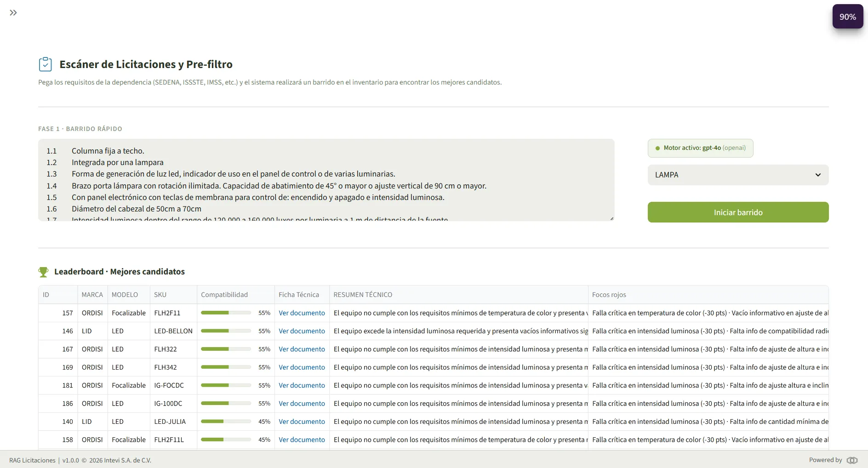Image resolution: width=868 pixels, height=468 pixels.
Task: Open Ver documento for IG-FOCDC
Action: tap(302, 385)
